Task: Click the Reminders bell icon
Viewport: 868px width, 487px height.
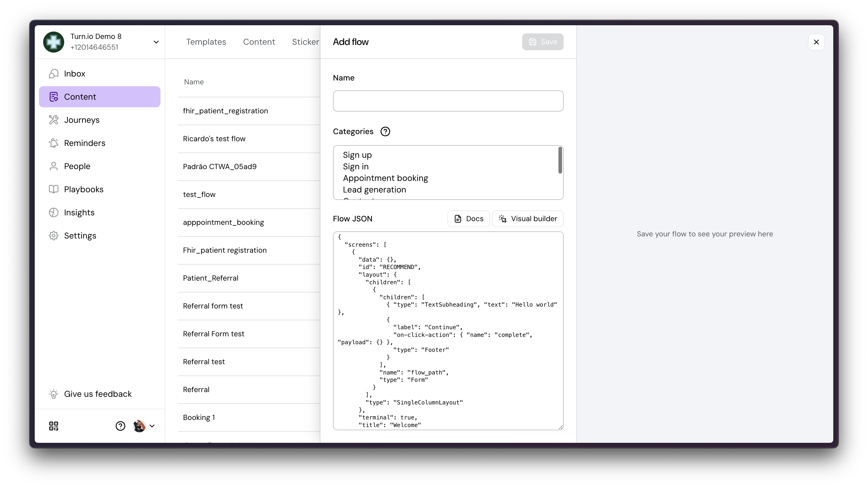Action: [54, 143]
